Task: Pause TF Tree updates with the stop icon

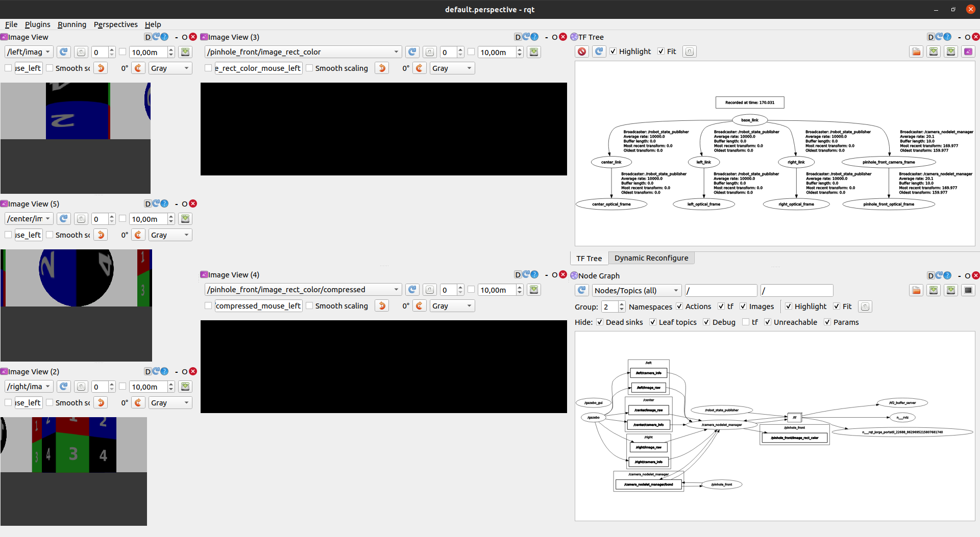Action: point(581,51)
